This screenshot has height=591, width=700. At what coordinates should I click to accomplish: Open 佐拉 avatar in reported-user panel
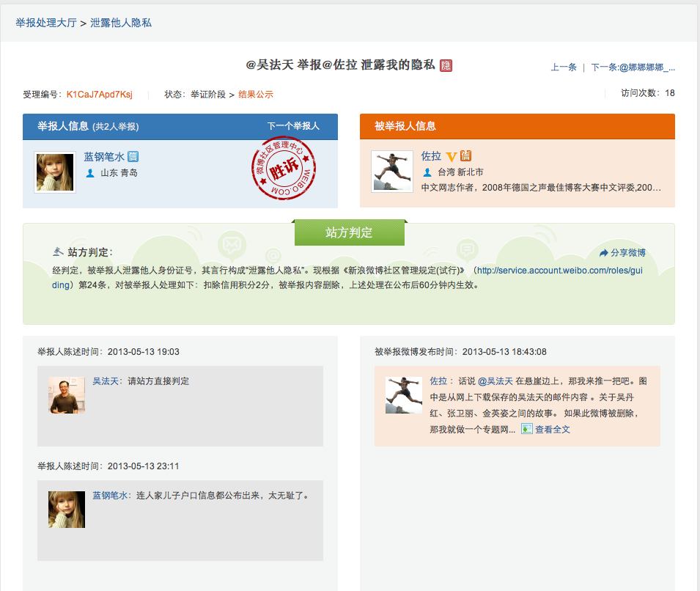point(392,172)
